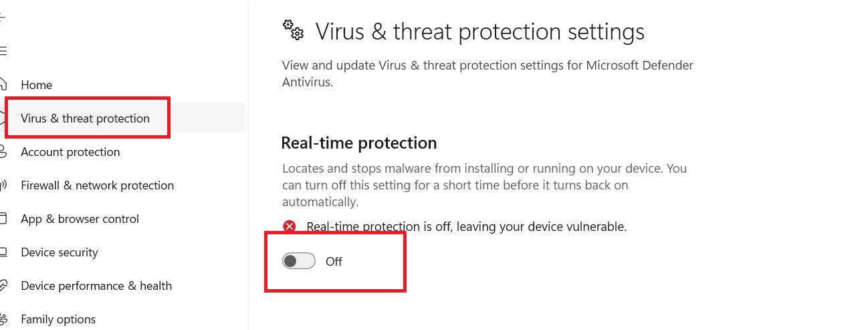The width and height of the screenshot is (868, 330).
Task: Show Device performance & health
Action: coord(96,286)
